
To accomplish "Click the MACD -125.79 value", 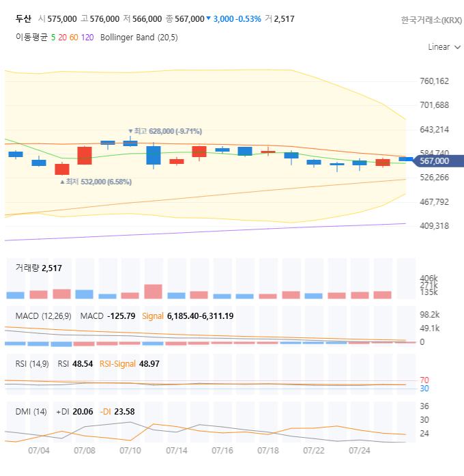I will (108, 316).
